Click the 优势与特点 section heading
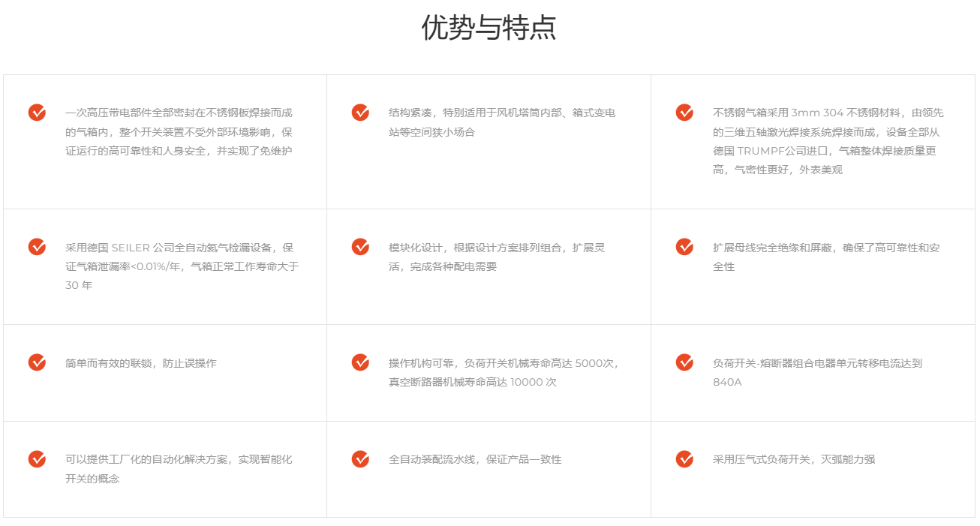This screenshot has width=980, height=526. pyautogui.click(x=488, y=28)
